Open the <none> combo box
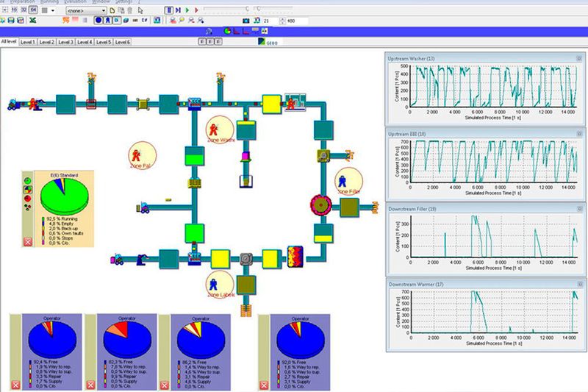 [x=86, y=10]
